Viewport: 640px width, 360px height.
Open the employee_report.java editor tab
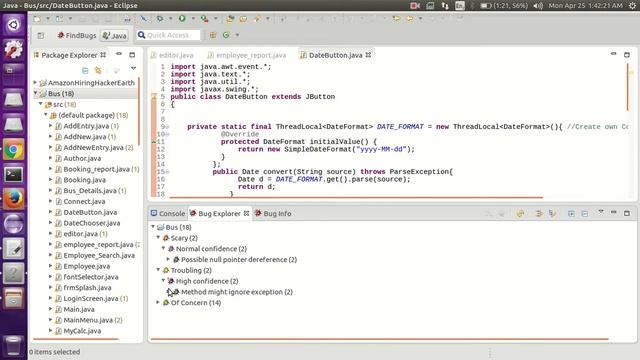[x=247, y=55]
